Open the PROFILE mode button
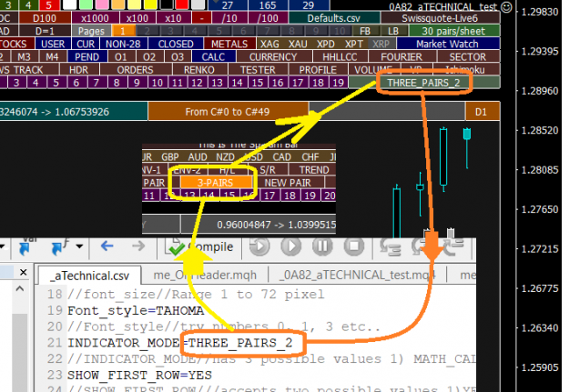 [x=318, y=70]
